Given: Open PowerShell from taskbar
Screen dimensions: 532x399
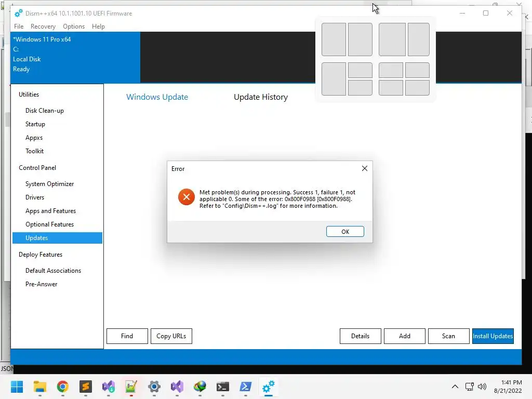Looking at the screenshot, I should pyautogui.click(x=246, y=387).
